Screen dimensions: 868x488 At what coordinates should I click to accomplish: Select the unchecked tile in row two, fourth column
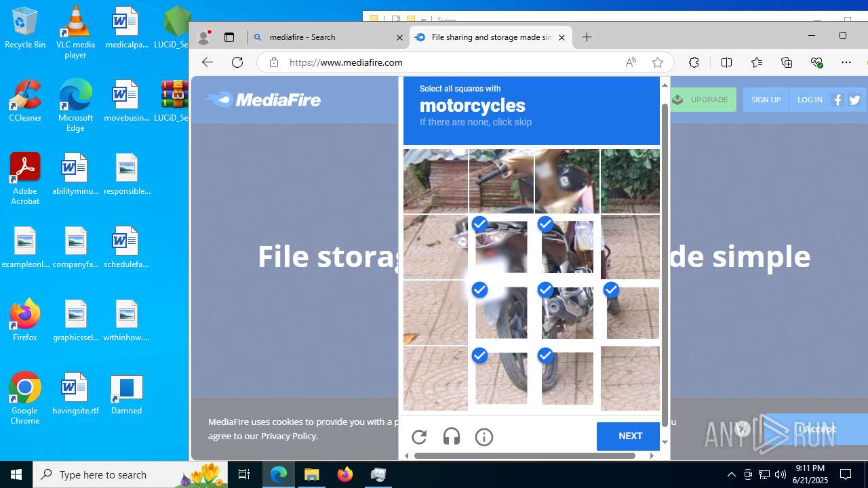(x=630, y=247)
